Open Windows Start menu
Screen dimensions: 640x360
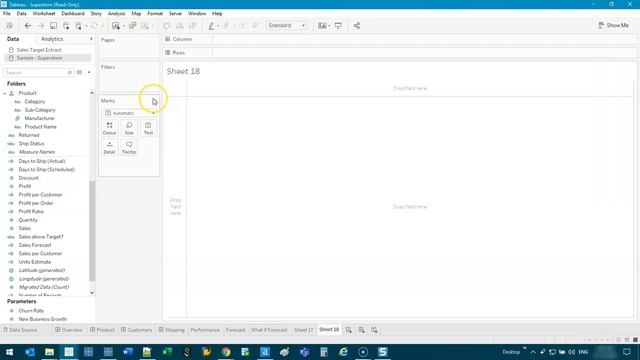[9, 352]
